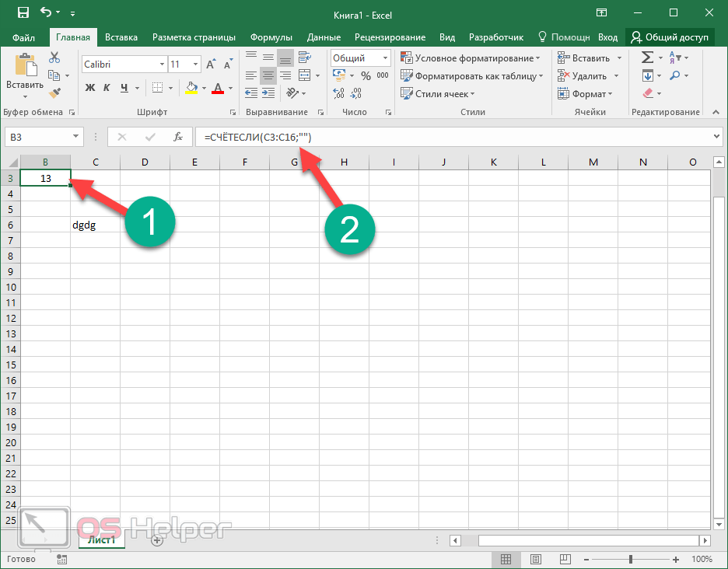Switch to the Вставка ribbon tab

coord(121,37)
